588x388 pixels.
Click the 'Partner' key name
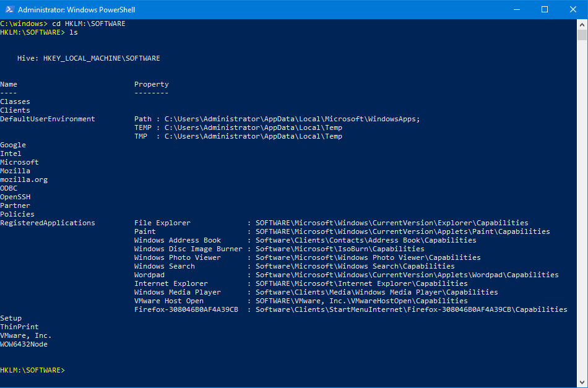coord(15,205)
